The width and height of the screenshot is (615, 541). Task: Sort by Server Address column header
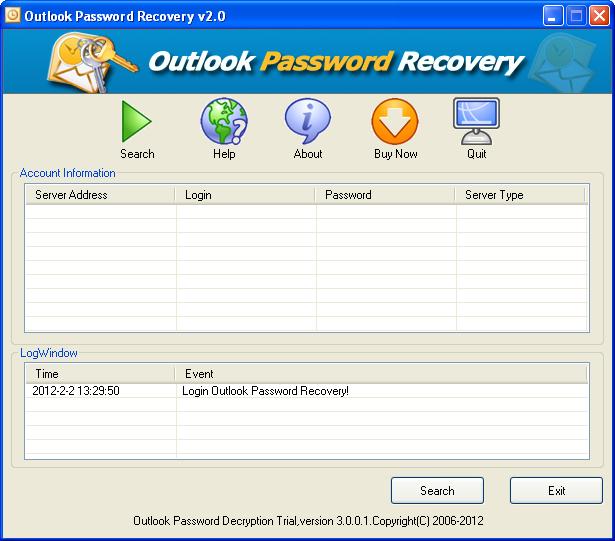(100, 195)
